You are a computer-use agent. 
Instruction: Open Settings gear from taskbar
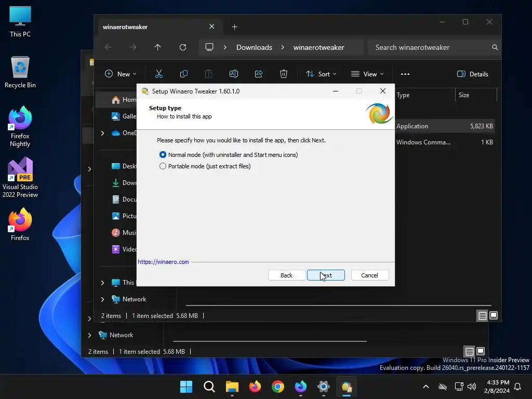pos(323,387)
